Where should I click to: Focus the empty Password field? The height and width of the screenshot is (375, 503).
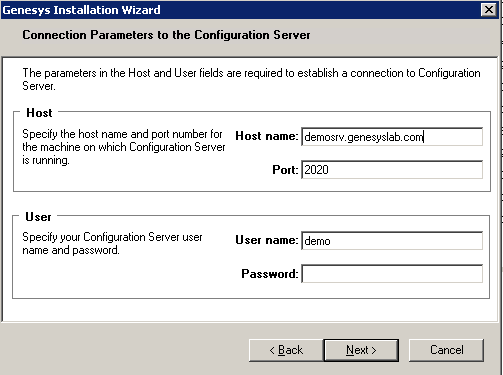[392, 274]
